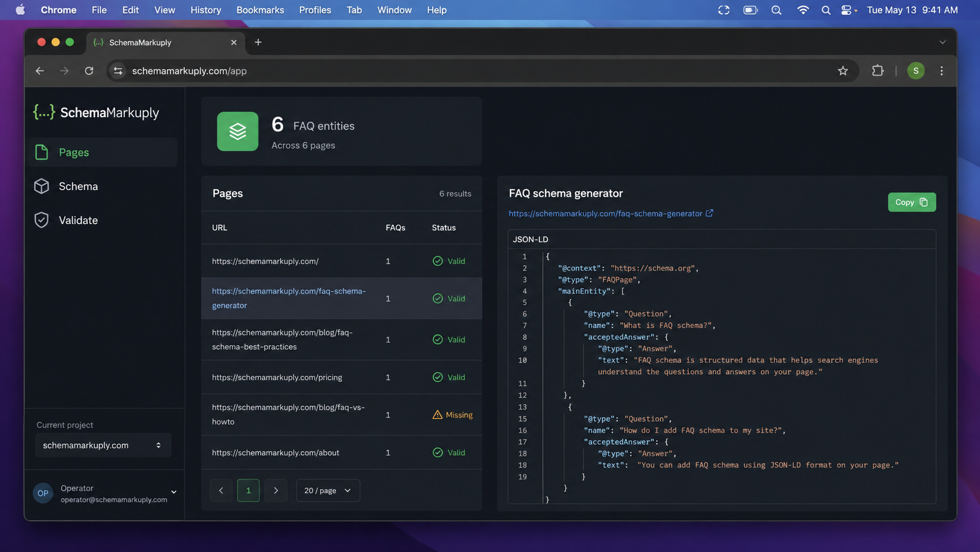Click the operator@schemamarkuply.com email text

coord(114,500)
